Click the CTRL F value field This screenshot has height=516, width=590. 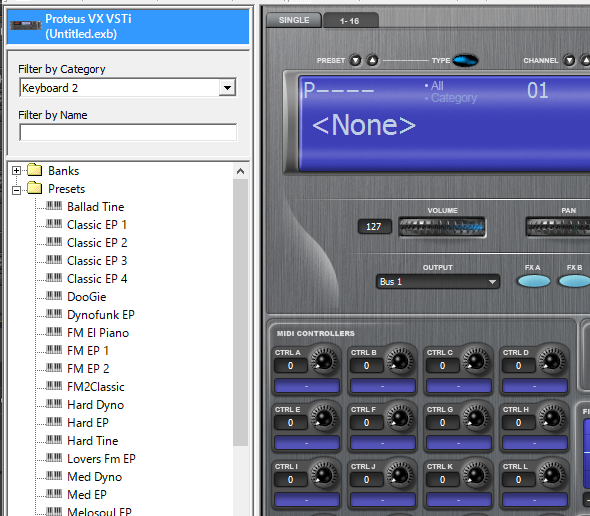(x=366, y=423)
